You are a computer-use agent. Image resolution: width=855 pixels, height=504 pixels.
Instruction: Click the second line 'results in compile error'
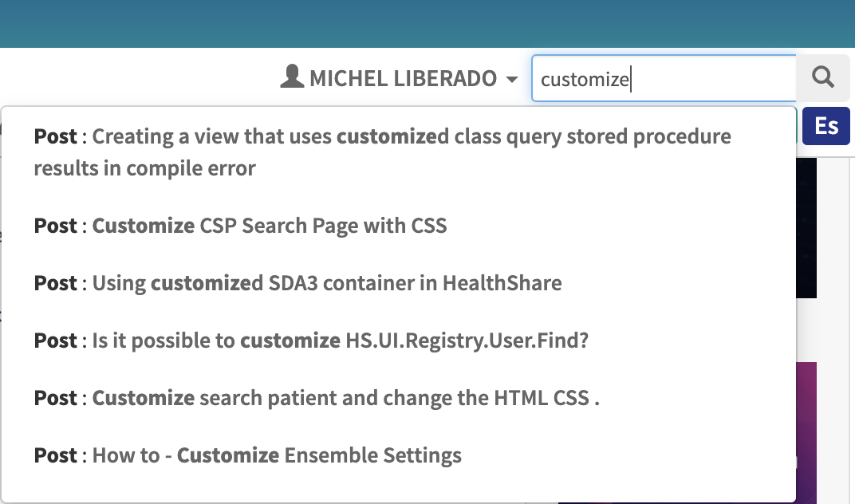click(x=144, y=168)
